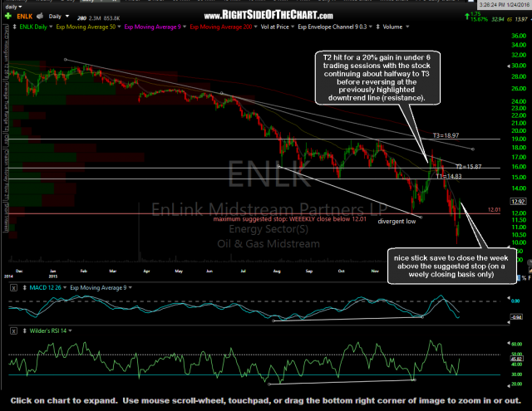Viewport: 532px width, 411px height.
Task: Click the -0.94 MACD value label
Action: click(x=516, y=317)
